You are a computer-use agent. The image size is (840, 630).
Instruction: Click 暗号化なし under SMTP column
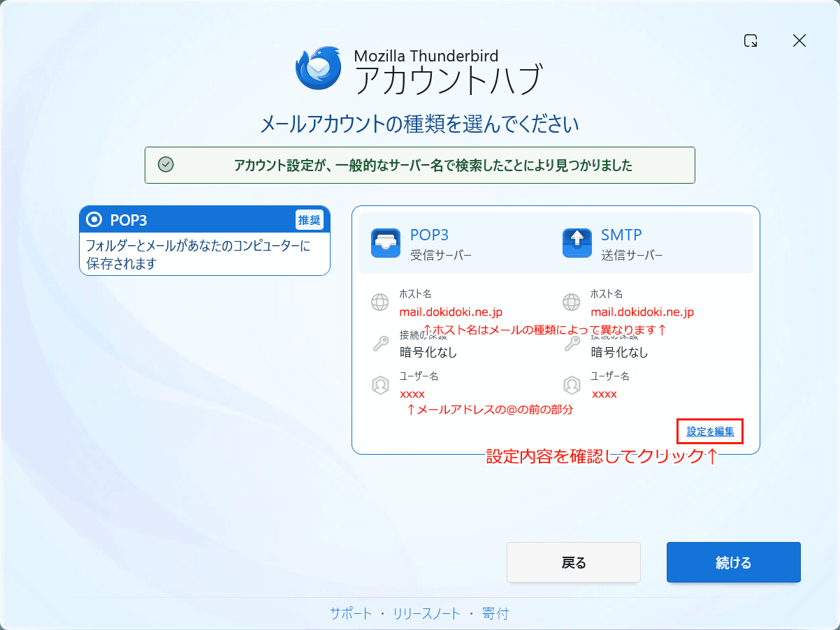coord(619,353)
